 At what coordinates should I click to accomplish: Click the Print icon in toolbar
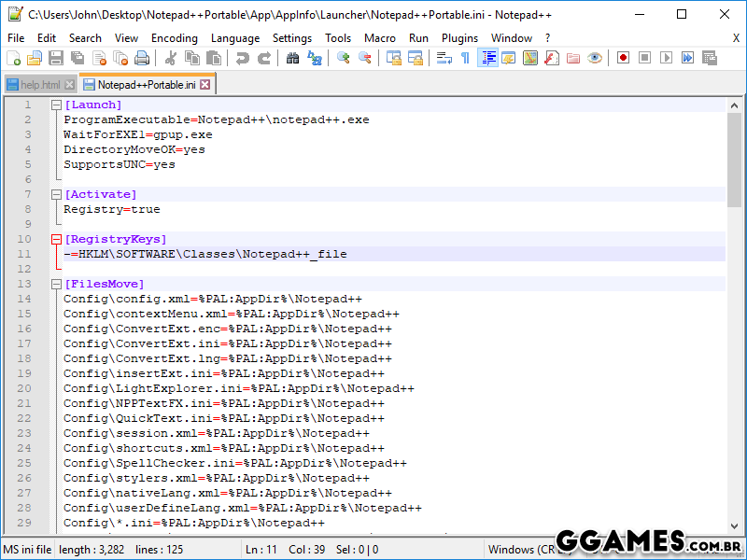click(x=142, y=58)
